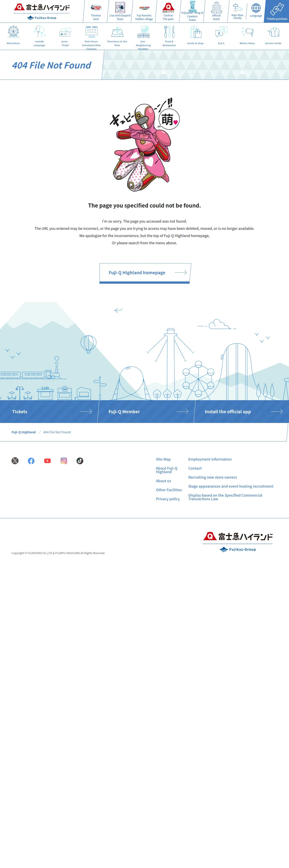This screenshot has height=868, width=289.
Task: Open About Fuji-Q Highland footer link
Action: (x=167, y=470)
